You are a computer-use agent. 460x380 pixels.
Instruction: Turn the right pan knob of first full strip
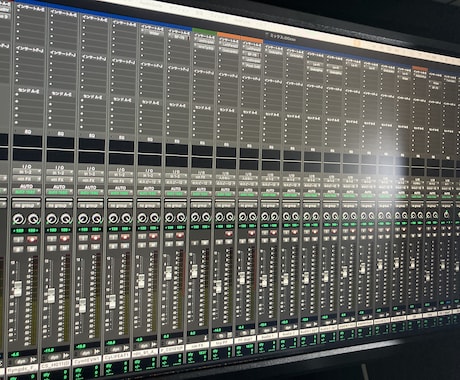tap(33, 219)
